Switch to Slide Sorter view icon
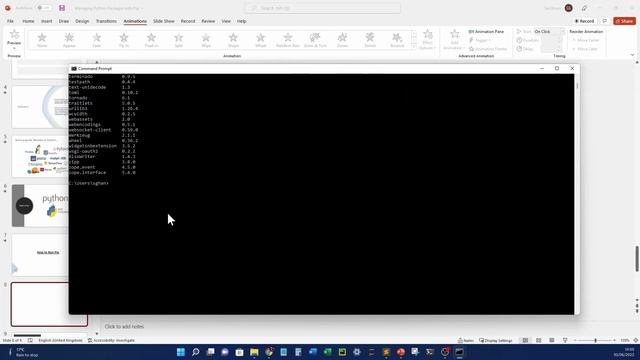This screenshot has height=360, width=640. pyautogui.click(x=538, y=340)
